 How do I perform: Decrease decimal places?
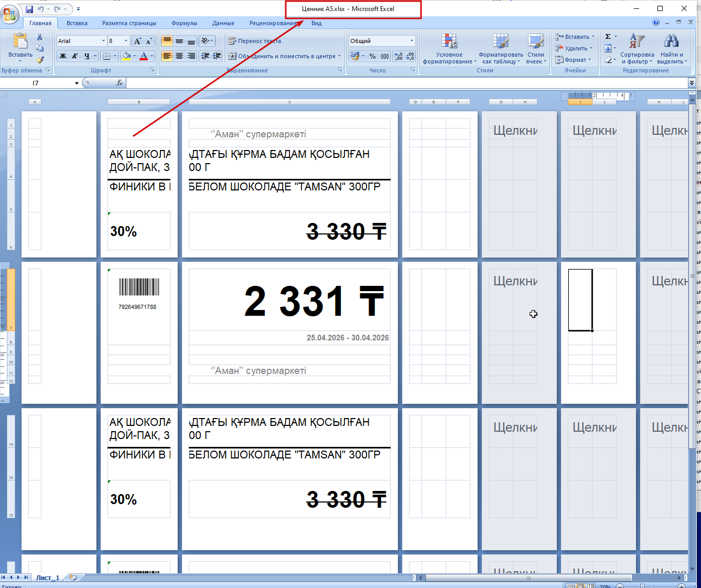410,56
